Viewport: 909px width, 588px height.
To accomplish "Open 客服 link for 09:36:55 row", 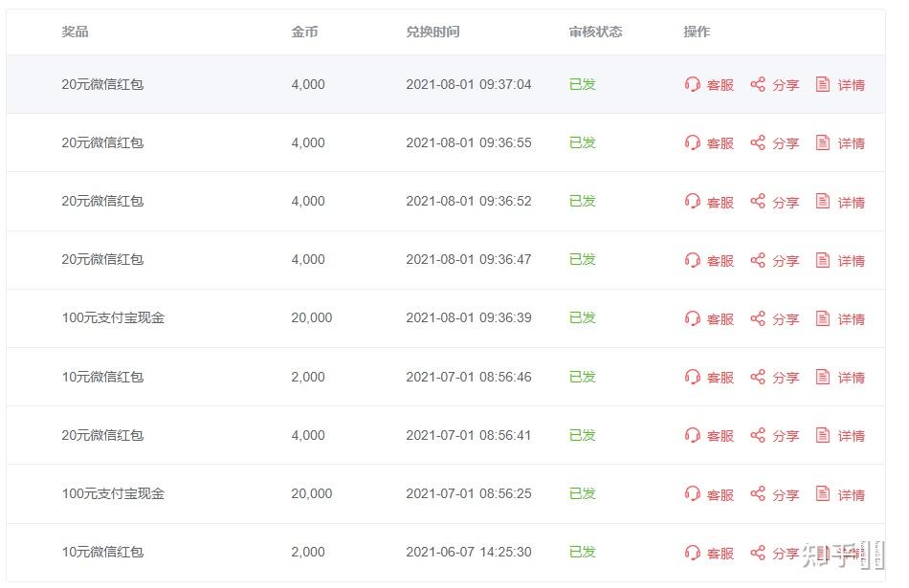I will (x=720, y=143).
